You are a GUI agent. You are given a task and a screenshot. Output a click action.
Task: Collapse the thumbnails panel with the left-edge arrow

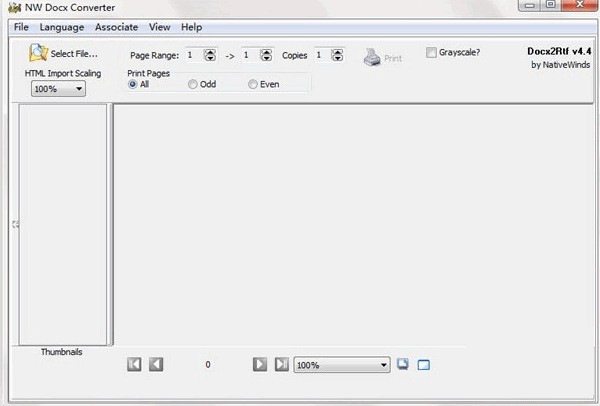point(15,225)
